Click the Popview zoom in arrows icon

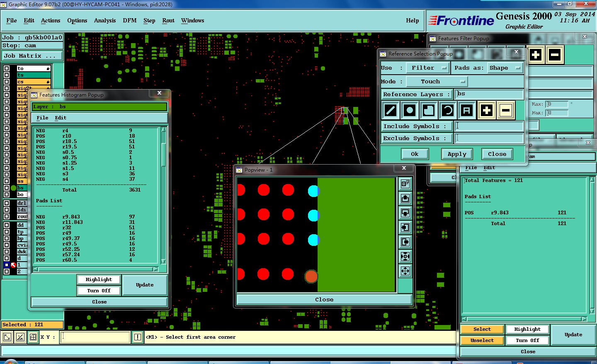click(405, 256)
